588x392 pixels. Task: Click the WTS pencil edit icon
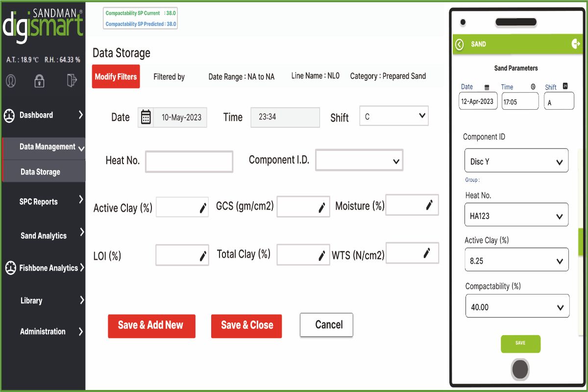coord(427,253)
